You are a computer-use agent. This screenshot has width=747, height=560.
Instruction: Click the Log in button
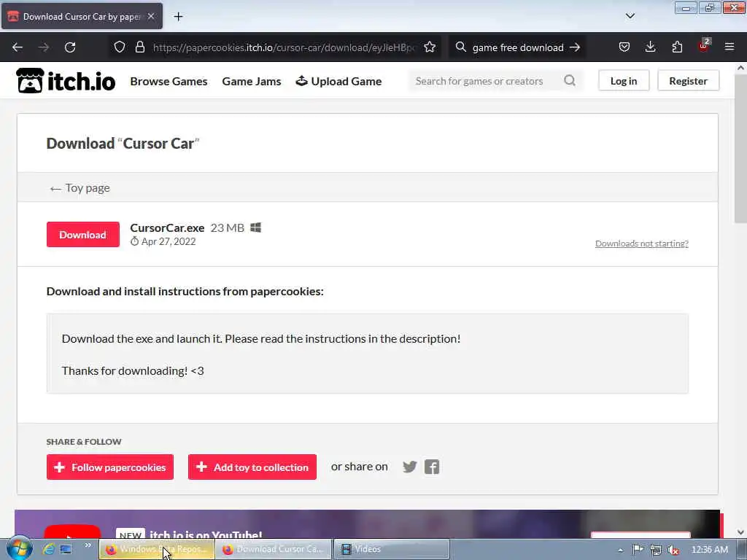[x=624, y=81]
